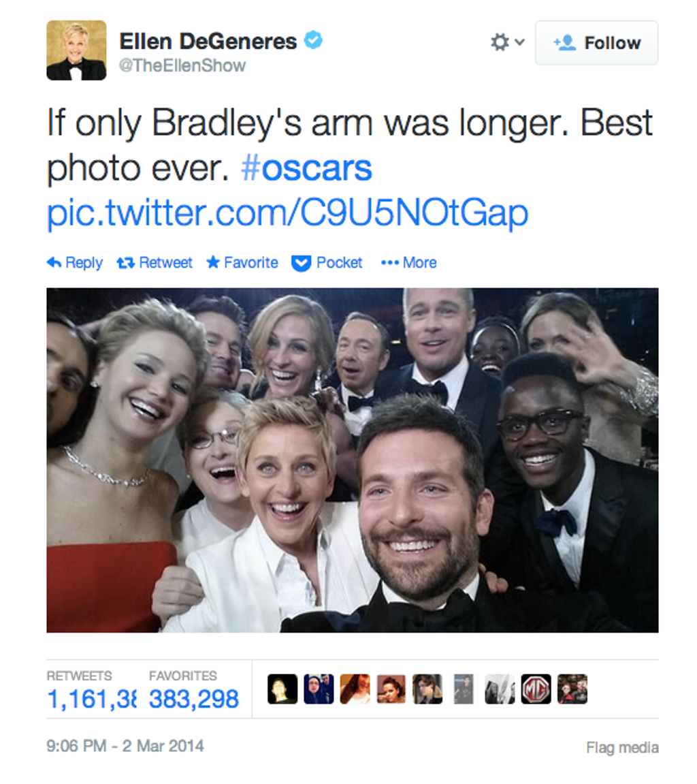The height and width of the screenshot is (784, 697).
Task: Open the gear settings dropdown
Action: point(507,43)
